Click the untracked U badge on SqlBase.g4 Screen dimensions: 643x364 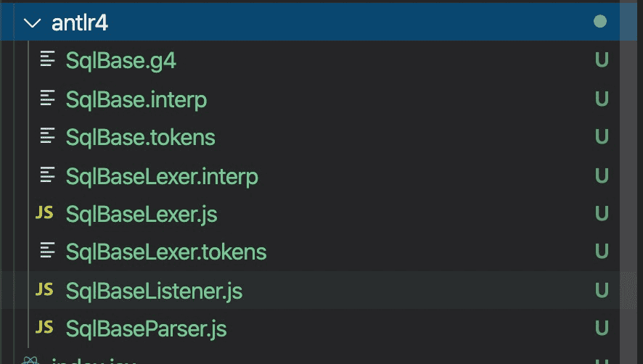[601, 60]
